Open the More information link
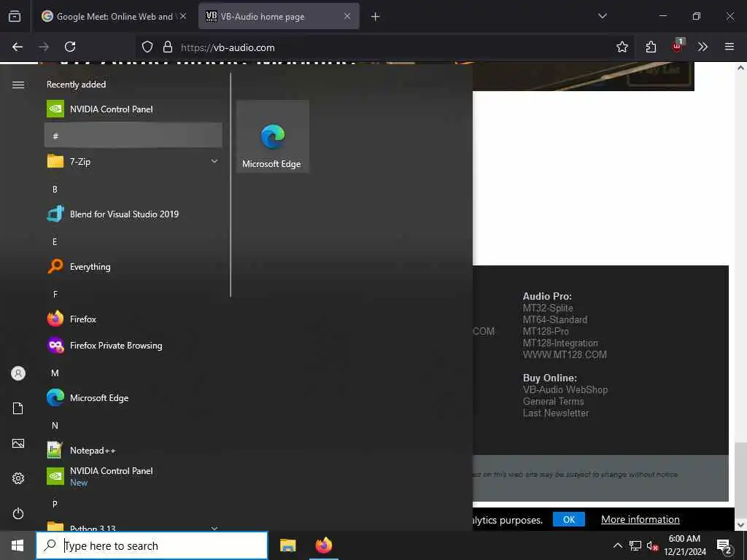This screenshot has height=560, width=747. click(x=640, y=519)
